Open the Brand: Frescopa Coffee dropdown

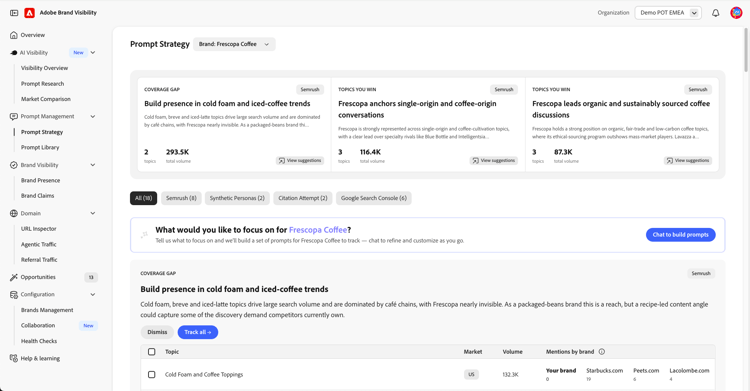click(234, 44)
